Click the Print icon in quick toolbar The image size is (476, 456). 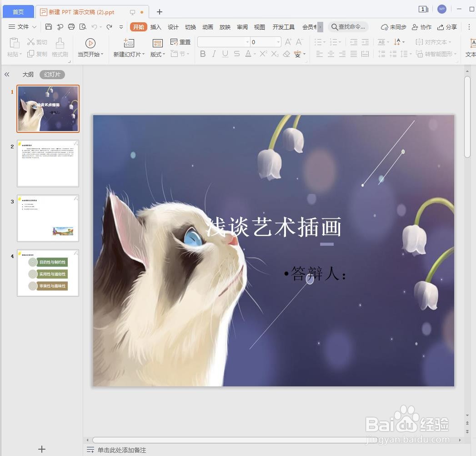[x=71, y=27]
